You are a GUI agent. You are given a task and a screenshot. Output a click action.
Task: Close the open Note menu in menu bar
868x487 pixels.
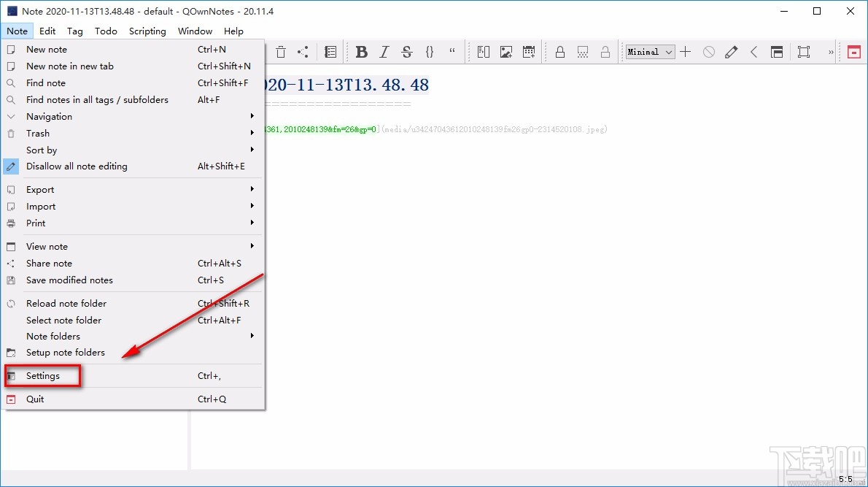(18, 31)
